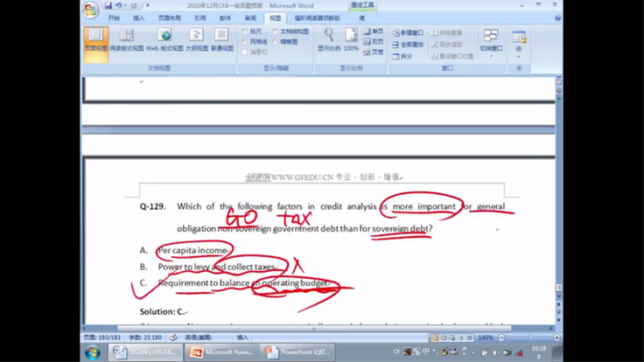644x362 pixels.
Task: Choose 页宽 (Page Width) zoom
Action: (x=374, y=52)
